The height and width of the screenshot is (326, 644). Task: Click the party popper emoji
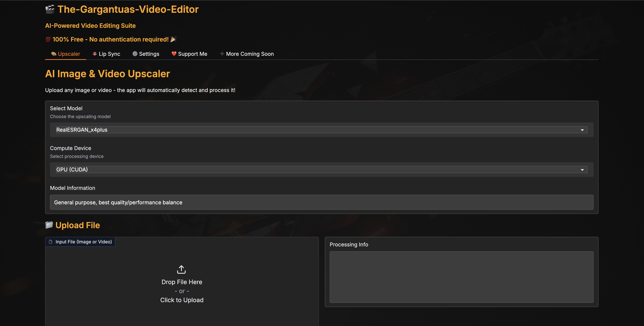click(x=174, y=39)
